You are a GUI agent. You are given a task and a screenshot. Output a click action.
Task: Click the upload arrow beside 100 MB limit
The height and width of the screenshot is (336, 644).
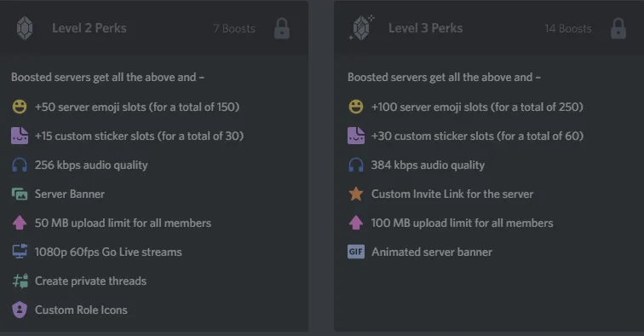(x=356, y=223)
